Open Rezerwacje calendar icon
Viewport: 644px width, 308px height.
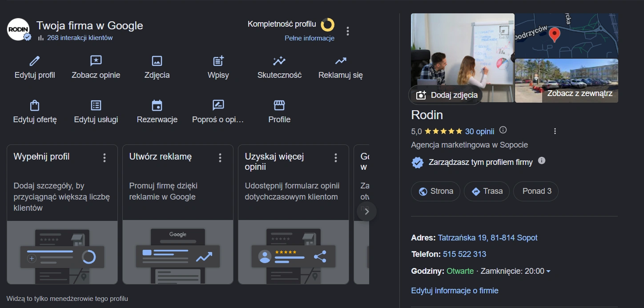(x=157, y=105)
